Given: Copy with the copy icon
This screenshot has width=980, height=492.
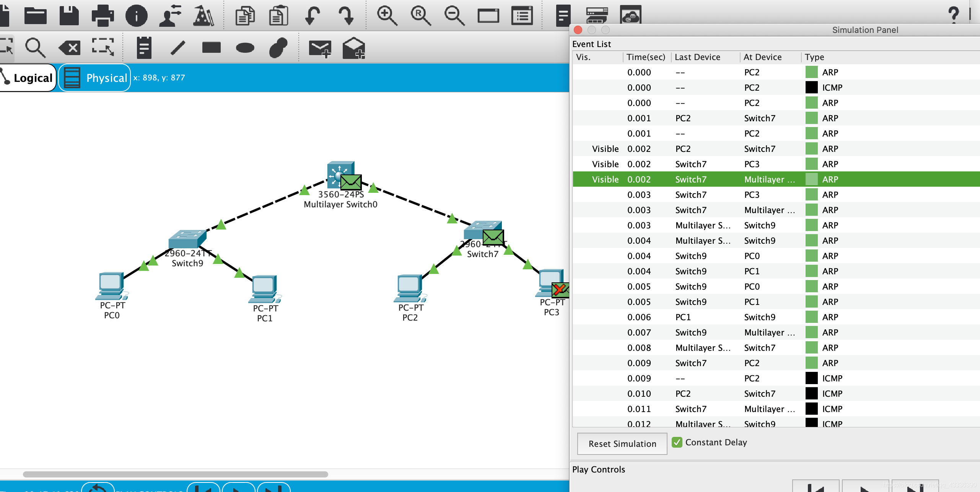Looking at the screenshot, I should point(245,16).
